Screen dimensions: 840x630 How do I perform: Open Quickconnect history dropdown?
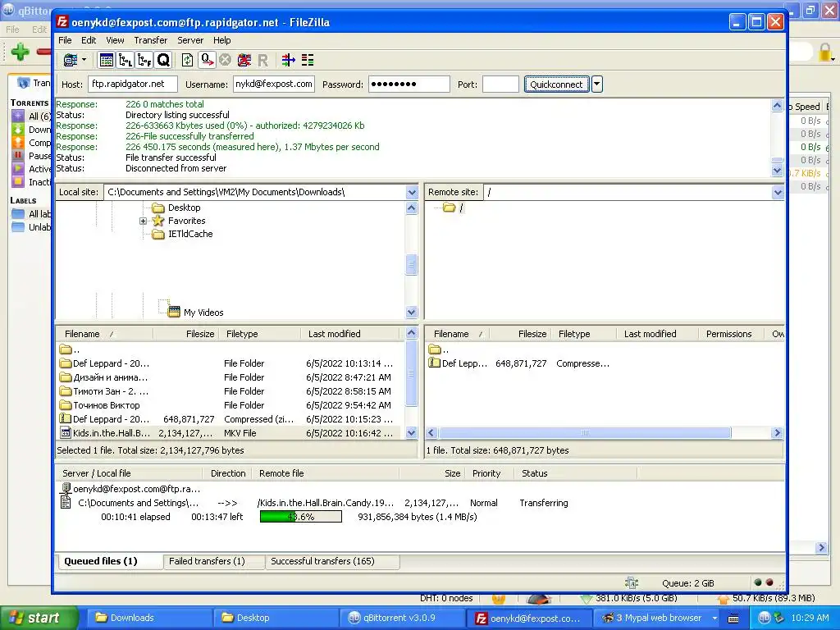(597, 84)
